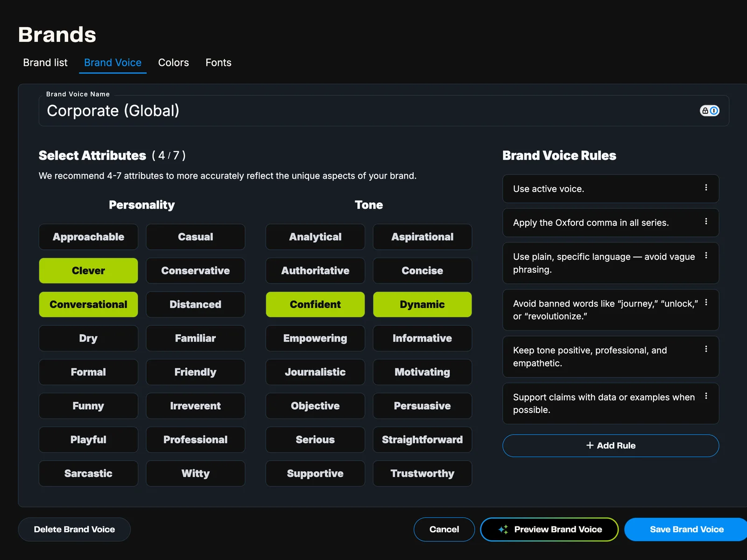Viewport: 747px width, 560px height.
Task: Select the 'Use active voice.' rule text
Action: pos(549,189)
